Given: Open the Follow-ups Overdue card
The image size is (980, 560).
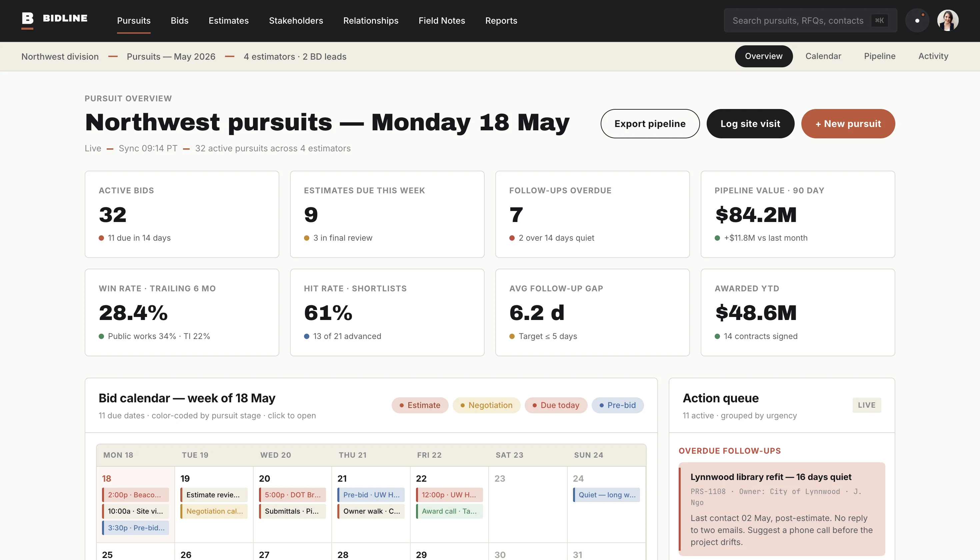Looking at the screenshot, I should pos(592,214).
